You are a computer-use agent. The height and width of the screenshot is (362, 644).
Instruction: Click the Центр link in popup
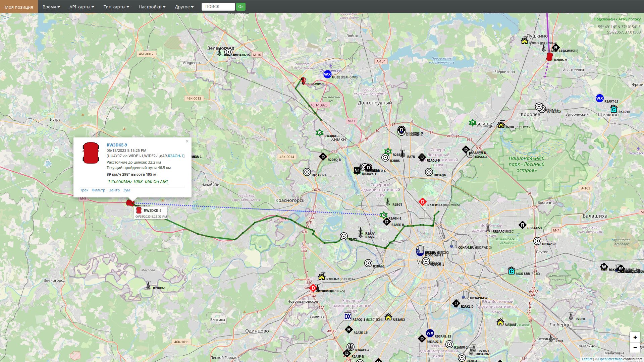[114, 190]
